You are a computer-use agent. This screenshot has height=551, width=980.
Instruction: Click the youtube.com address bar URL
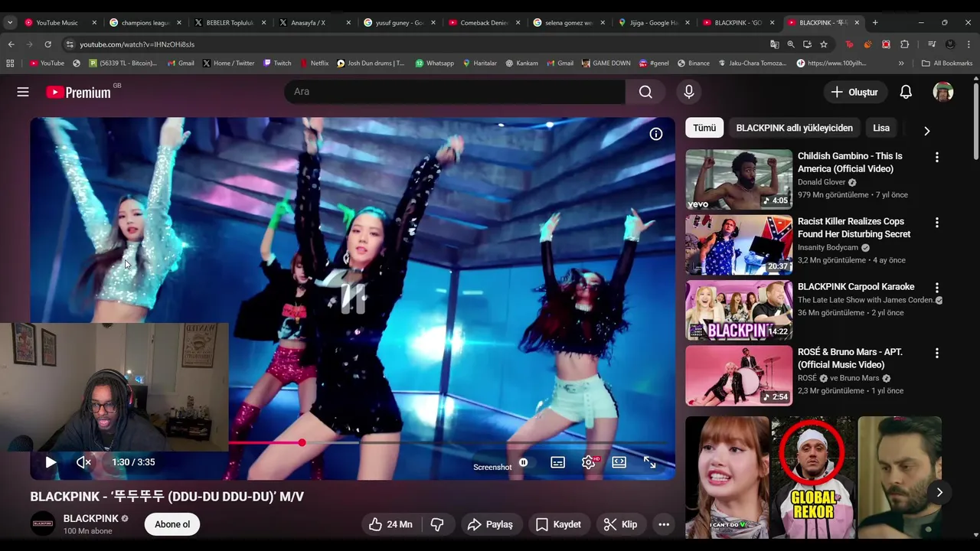click(137, 44)
